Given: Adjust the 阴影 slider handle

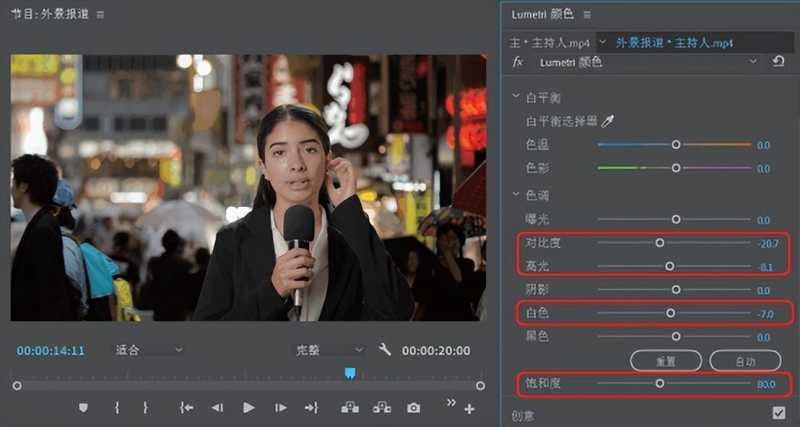Looking at the screenshot, I should [x=676, y=290].
